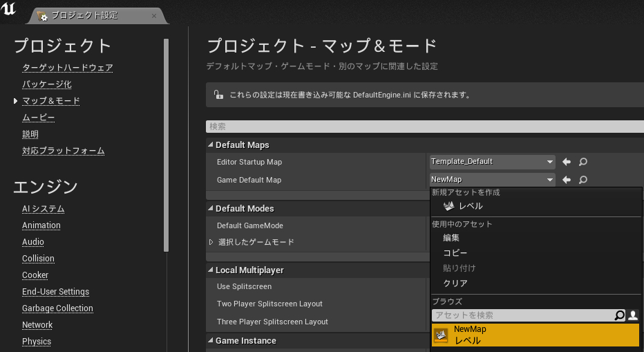Collapse the Default Maps section
This screenshot has width=644, height=352.
click(x=210, y=145)
